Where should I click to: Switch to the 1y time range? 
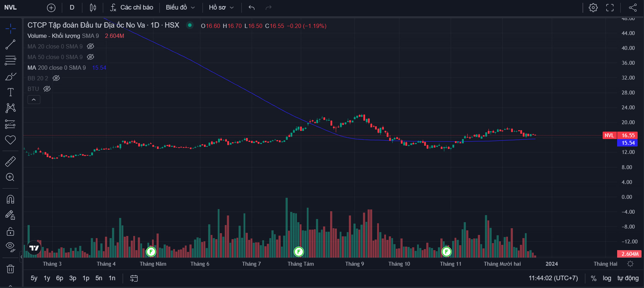47,278
